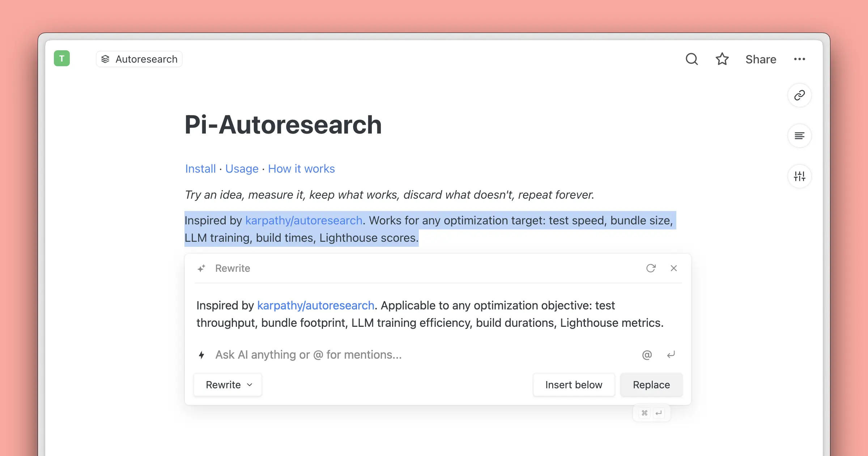868x456 pixels.
Task: Open the page settings sliders icon
Action: tap(799, 176)
